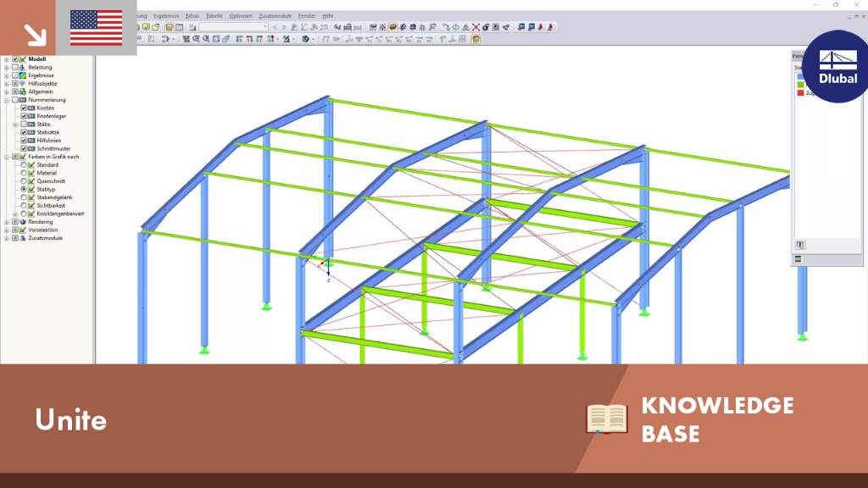This screenshot has height=488, width=868.
Task: Expand the Stäbe numbering node
Action: coord(15,125)
